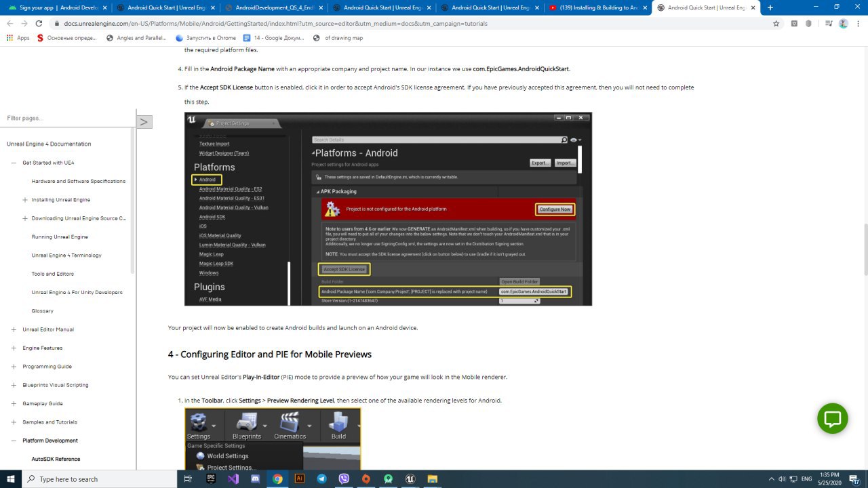Screen dimensions: 868x488
Task: Close the AndroidDevelopment_QS_4_End tab
Action: point(320,7)
